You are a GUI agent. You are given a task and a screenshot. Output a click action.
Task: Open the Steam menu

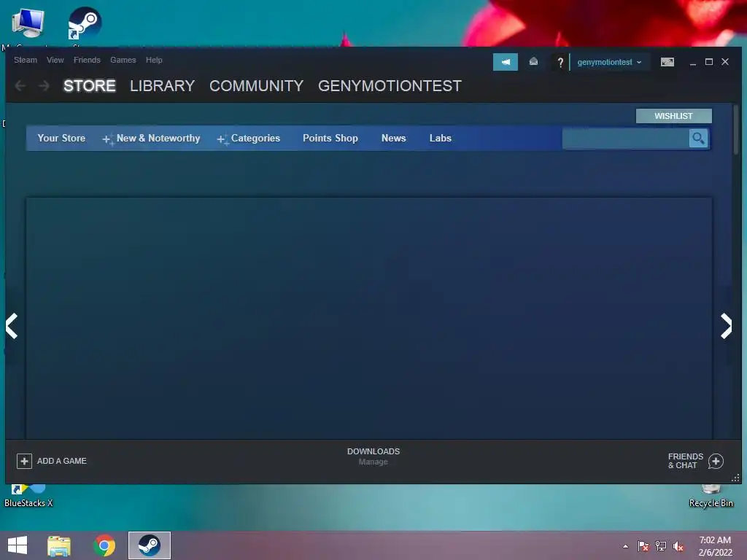26,60
